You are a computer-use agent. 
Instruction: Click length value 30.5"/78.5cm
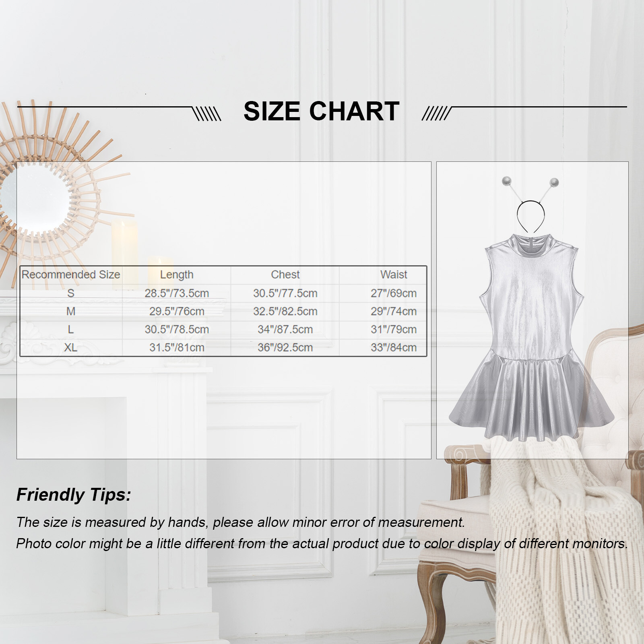tap(177, 329)
